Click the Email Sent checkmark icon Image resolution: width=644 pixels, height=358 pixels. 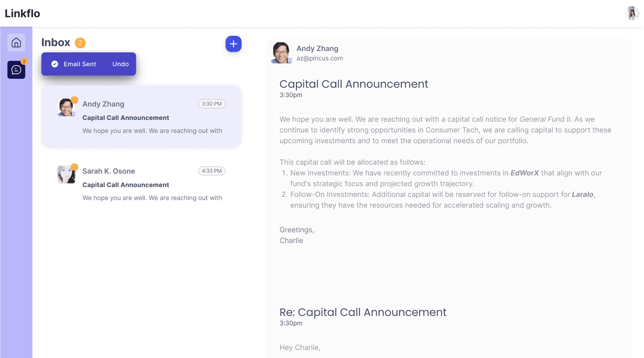(55, 64)
